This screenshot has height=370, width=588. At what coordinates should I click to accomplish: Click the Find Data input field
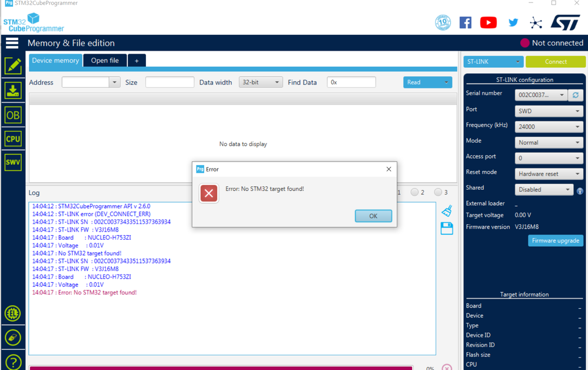pyautogui.click(x=351, y=82)
